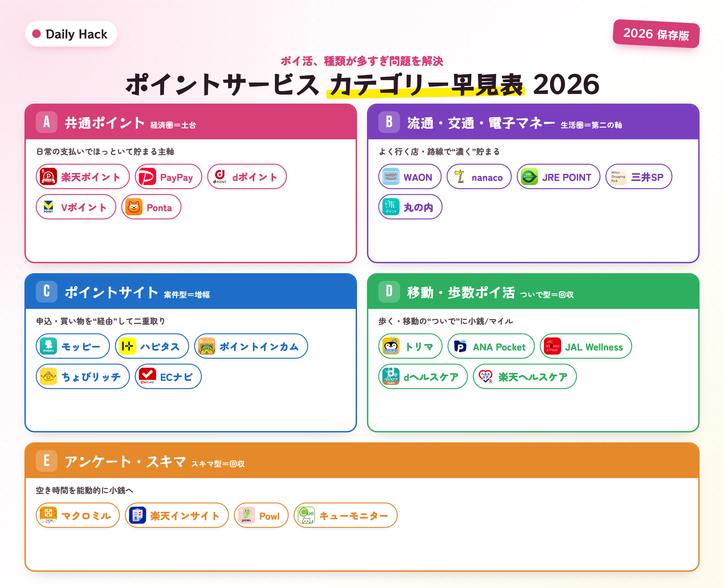
Task: Select the ECナビ label text
Action: (176, 377)
